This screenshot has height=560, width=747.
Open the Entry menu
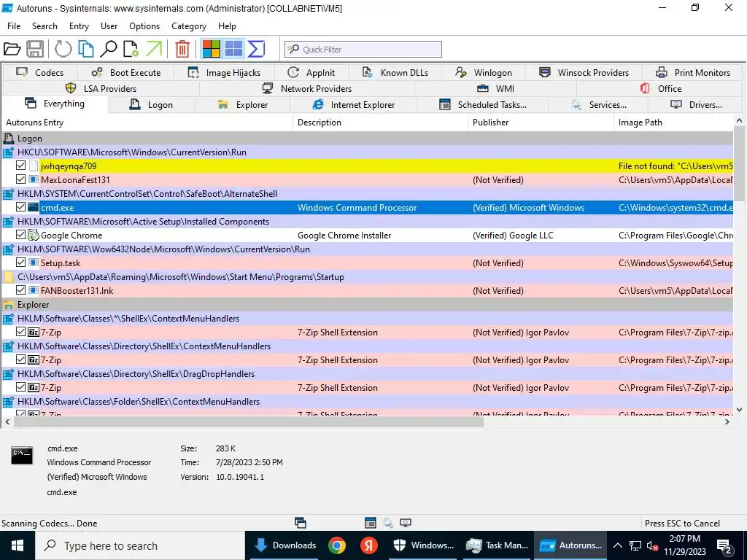point(79,26)
